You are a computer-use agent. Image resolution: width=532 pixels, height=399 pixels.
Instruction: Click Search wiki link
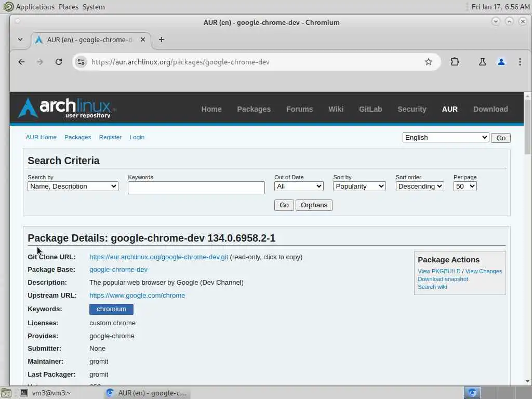click(432, 287)
